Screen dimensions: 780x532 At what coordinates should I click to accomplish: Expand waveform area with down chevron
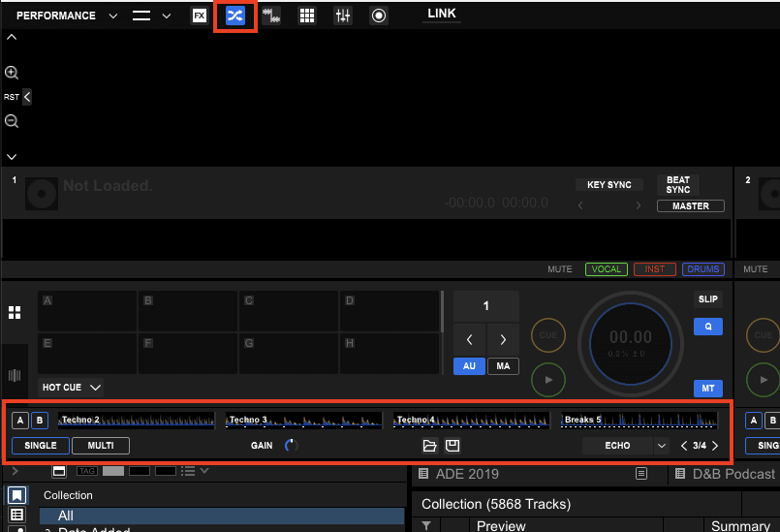click(x=12, y=157)
